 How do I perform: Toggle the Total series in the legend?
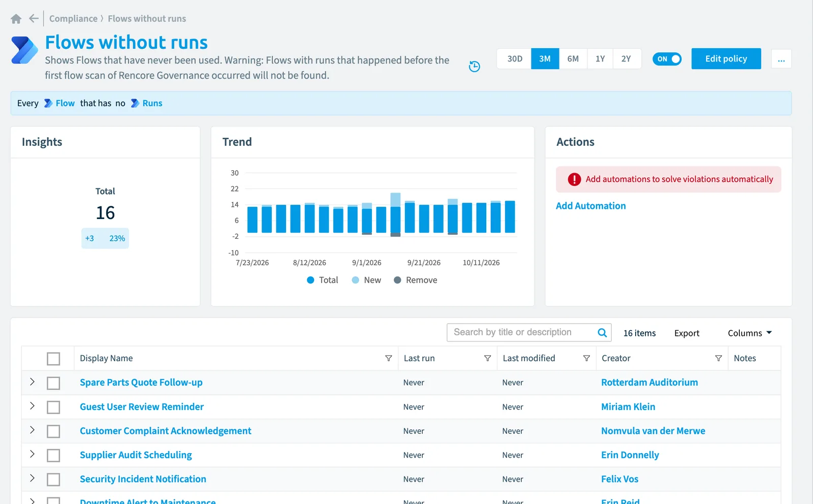[x=323, y=280]
